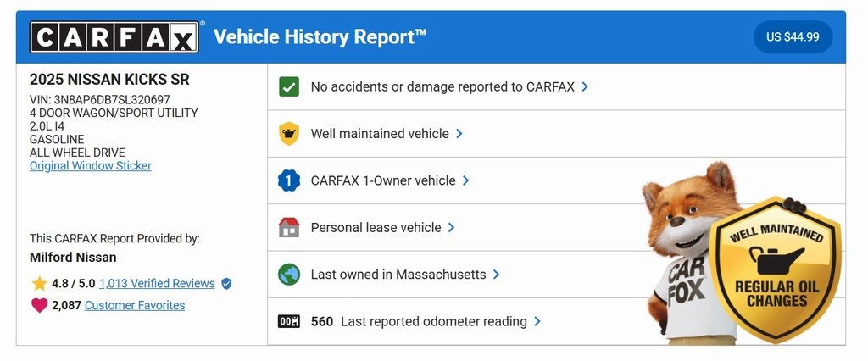Click the globe last-owned location icon
This screenshot has height=361, width=868.
click(289, 275)
